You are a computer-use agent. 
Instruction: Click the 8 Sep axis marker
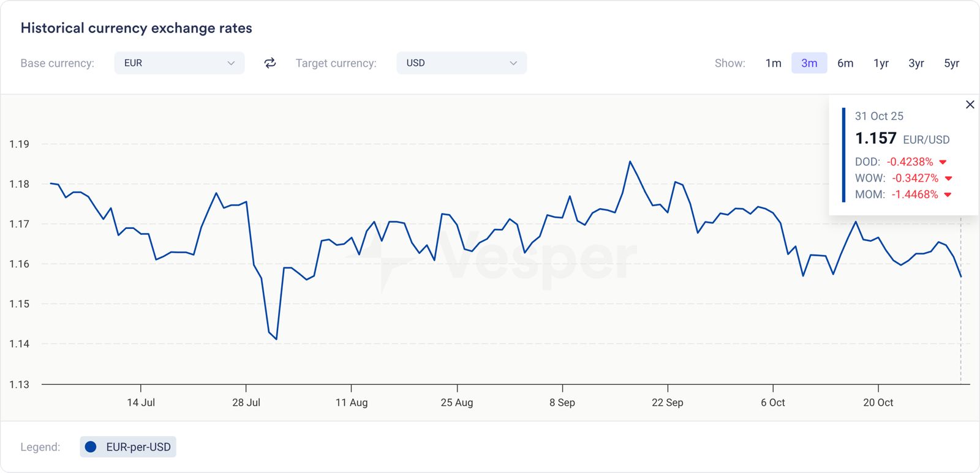point(562,402)
